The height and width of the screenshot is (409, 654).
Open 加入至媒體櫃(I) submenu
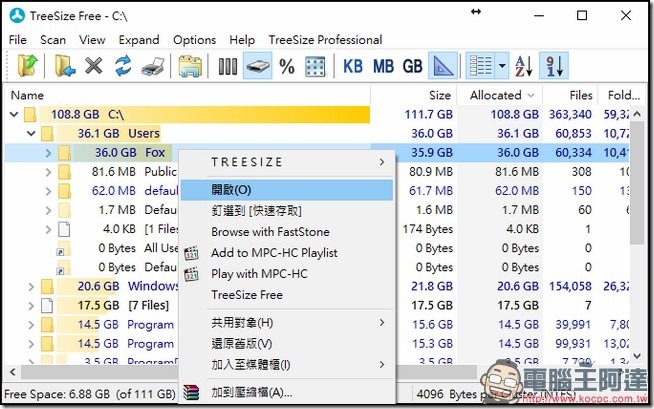(287, 365)
